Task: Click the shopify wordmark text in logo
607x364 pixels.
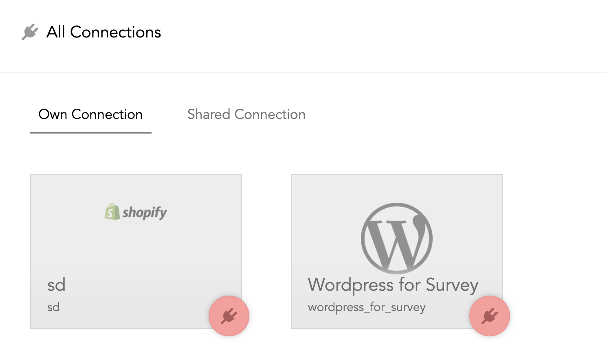Action: tap(145, 213)
